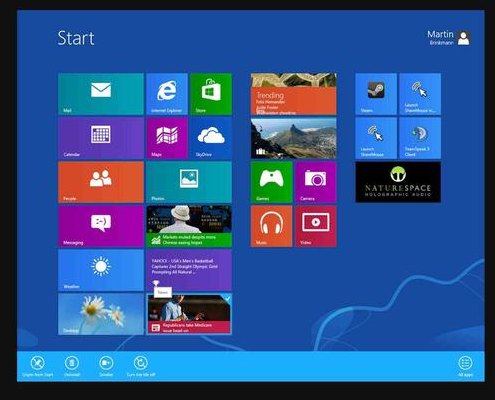The image size is (495, 400).
Task: Open the Naturespace Holographic Audio tile
Action: click(398, 182)
